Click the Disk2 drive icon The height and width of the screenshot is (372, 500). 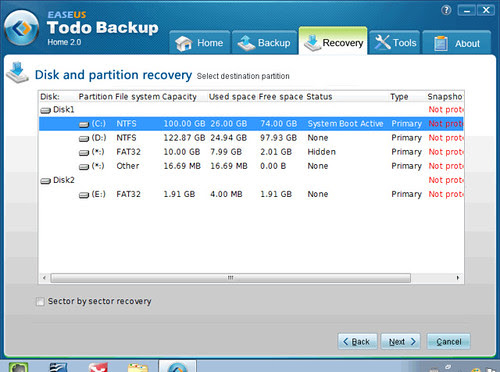(x=45, y=181)
